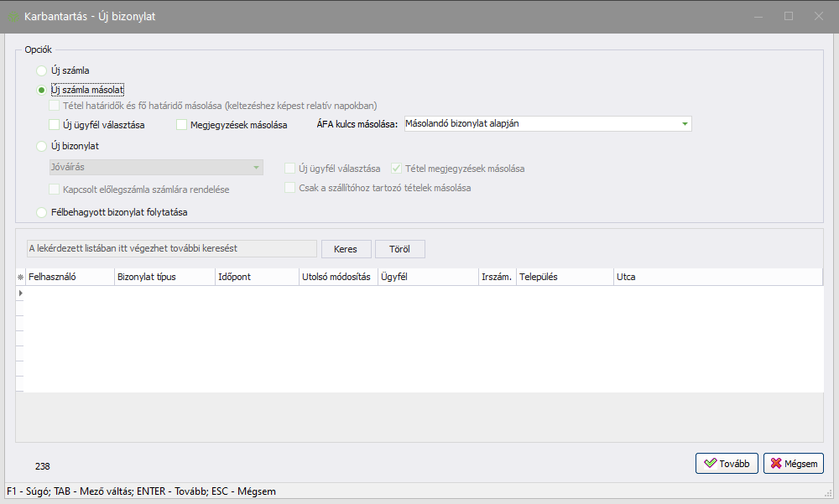Click the row indicator arrow in the grid
Image resolution: width=839 pixels, height=504 pixels.
pyautogui.click(x=20, y=294)
